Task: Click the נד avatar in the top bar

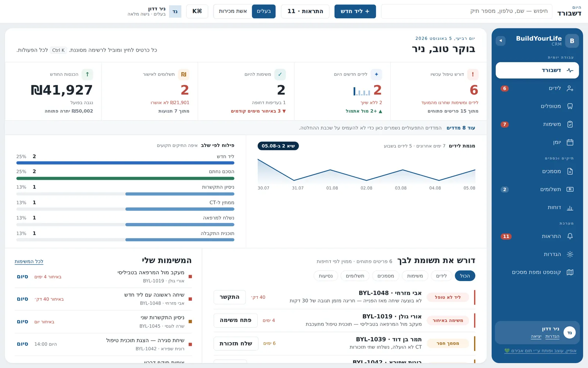Action: 175,11
